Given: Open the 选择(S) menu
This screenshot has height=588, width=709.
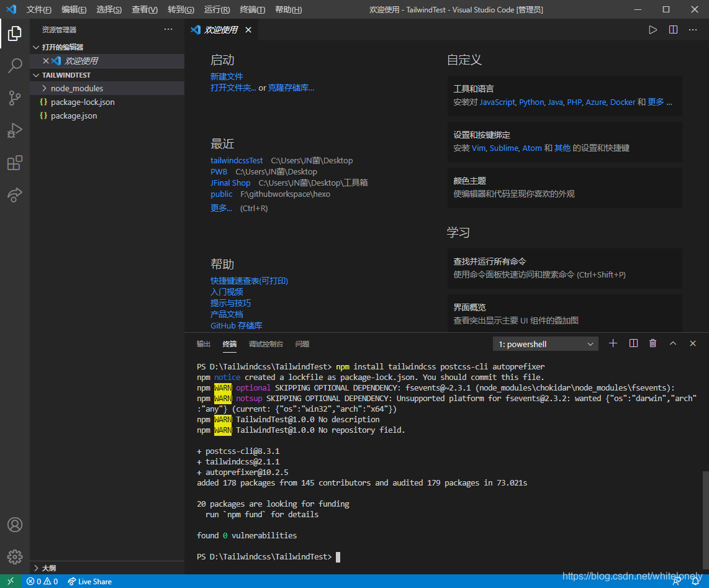Looking at the screenshot, I should 109,9.
